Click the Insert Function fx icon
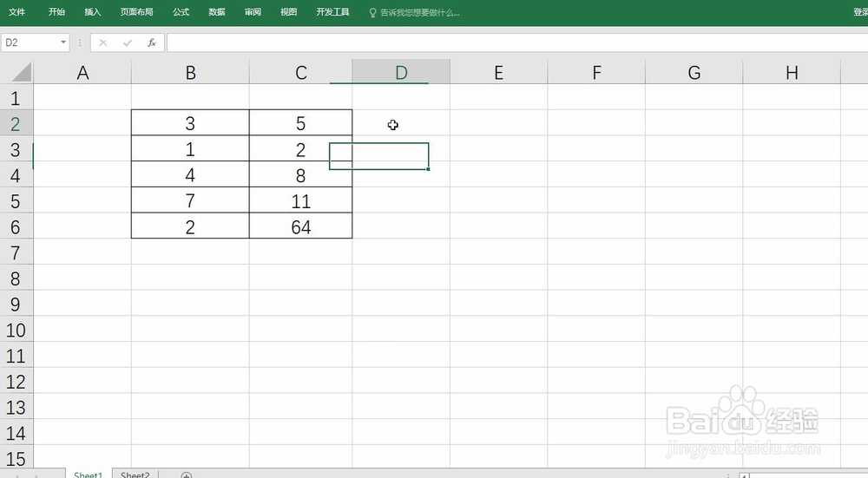Image resolution: width=868 pixels, height=478 pixels. pos(152,43)
